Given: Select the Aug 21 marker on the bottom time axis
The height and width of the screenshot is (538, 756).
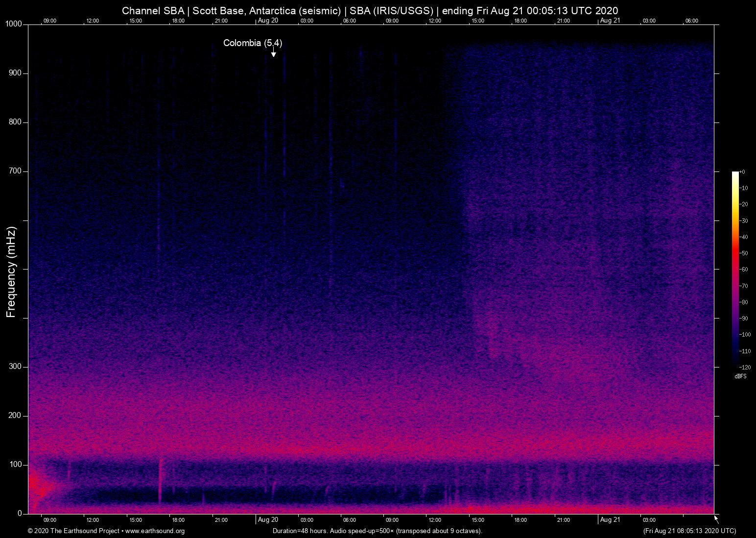Looking at the screenshot, I should pos(610,520).
